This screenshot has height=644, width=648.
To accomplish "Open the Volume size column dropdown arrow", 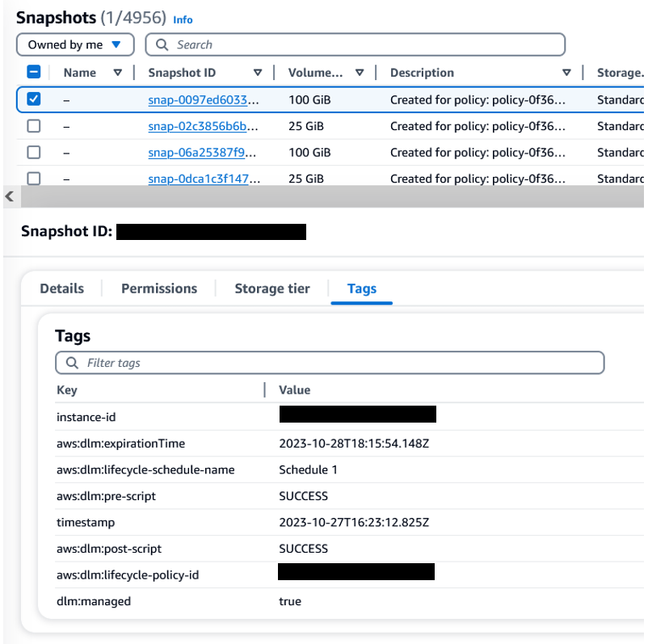I will pyautogui.click(x=360, y=72).
